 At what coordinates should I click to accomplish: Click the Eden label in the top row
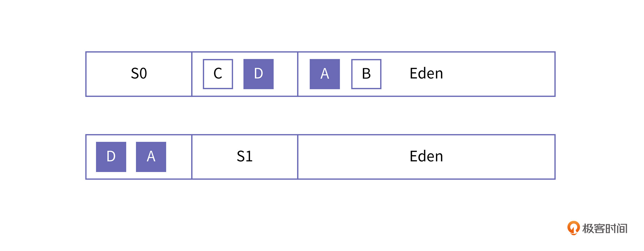426,74
